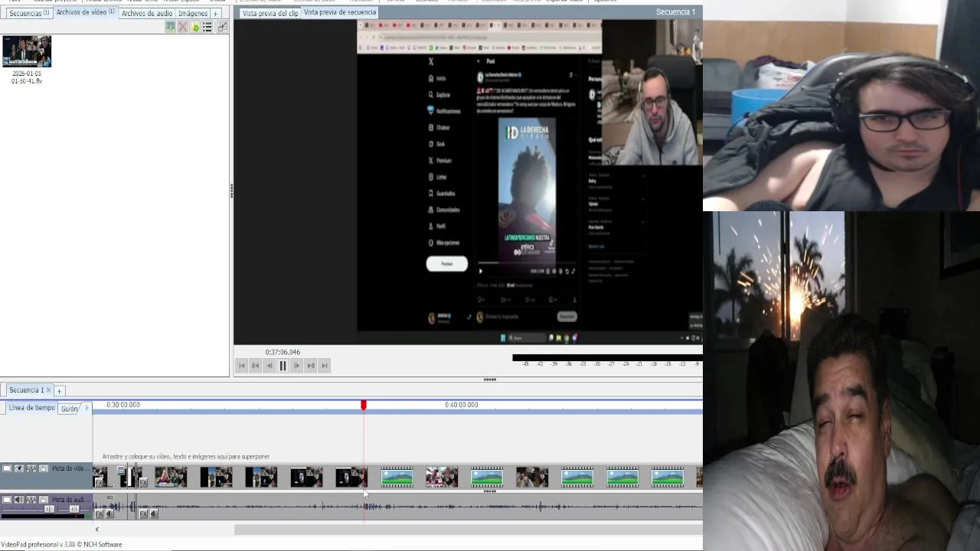This screenshot has width=980, height=551.
Task: Switch to Guión storyboard mode tab
Action: click(x=69, y=409)
